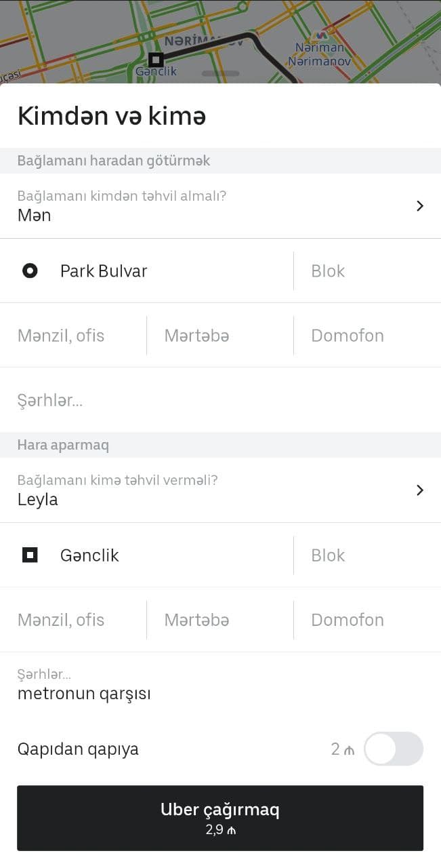Click pickup Blok input field
This screenshot has width=441, height=868.
click(x=366, y=271)
